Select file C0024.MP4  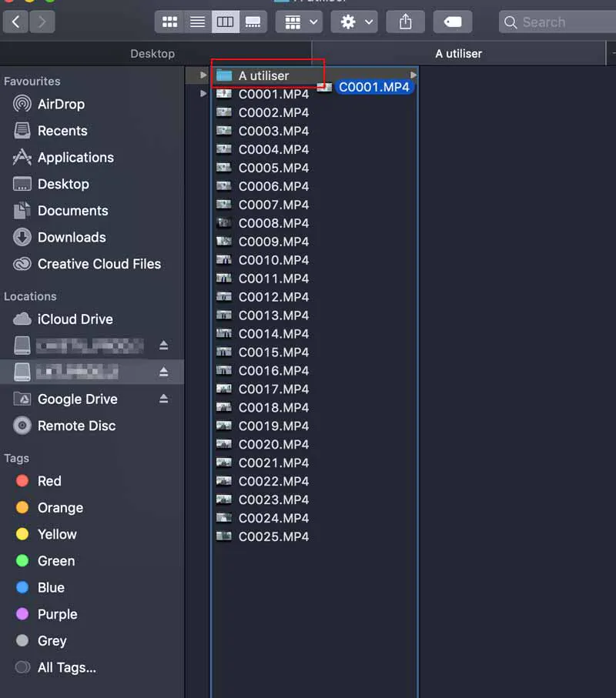coord(273,518)
